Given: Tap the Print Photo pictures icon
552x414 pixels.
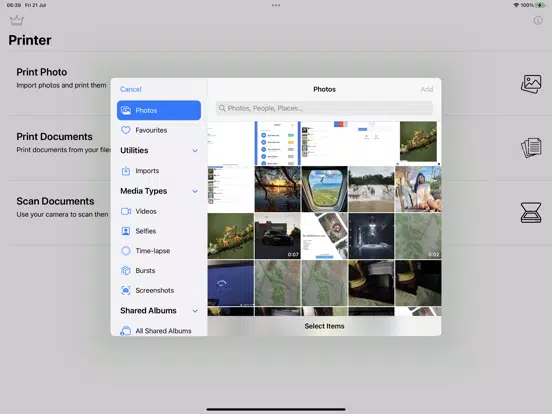Looking at the screenshot, I should [x=531, y=84].
